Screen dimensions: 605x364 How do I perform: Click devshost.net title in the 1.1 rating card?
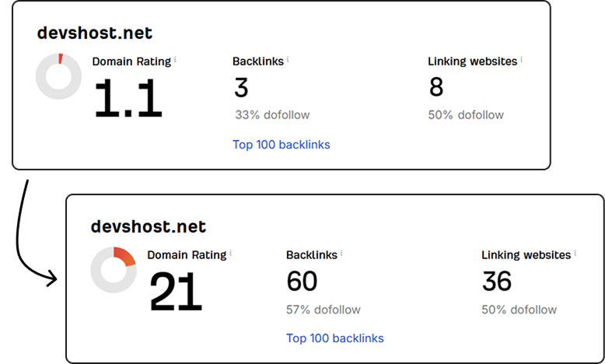pyautogui.click(x=95, y=33)
